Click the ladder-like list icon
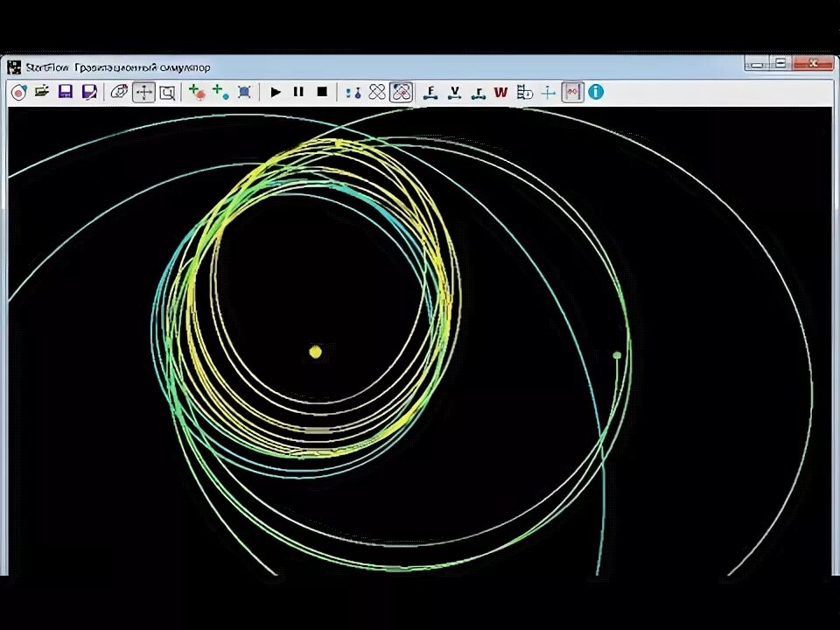Screen dimensions: 840x630 pyautogui.click(x=524, y=92)
